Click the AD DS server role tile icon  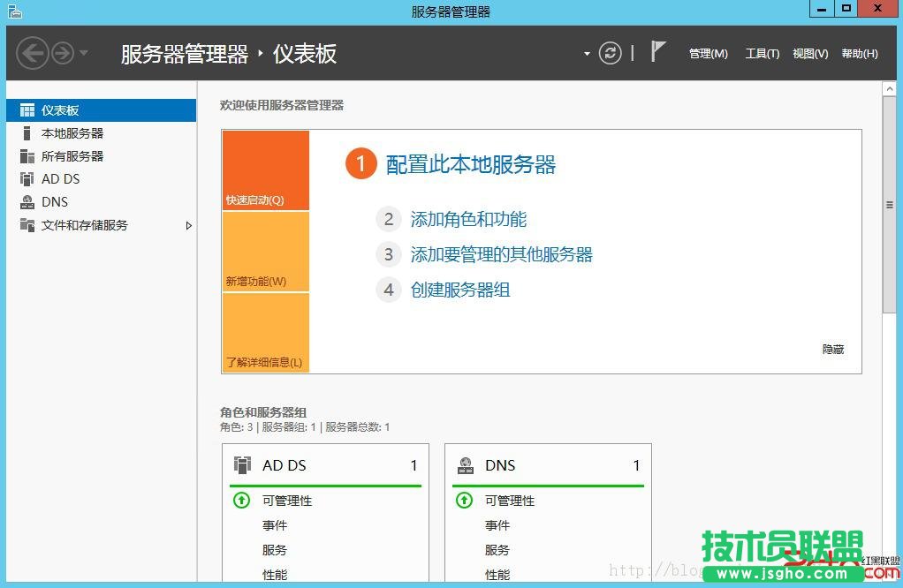242,465
